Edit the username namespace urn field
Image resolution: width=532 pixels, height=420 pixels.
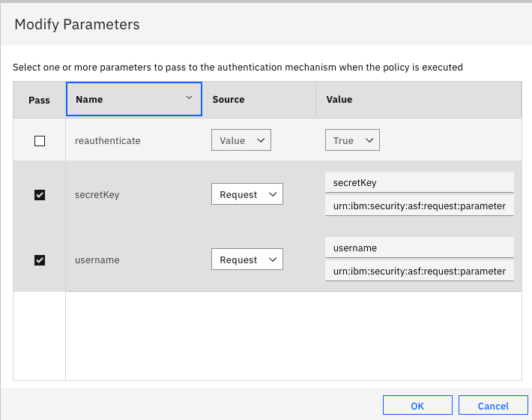[x=419, y=271]
